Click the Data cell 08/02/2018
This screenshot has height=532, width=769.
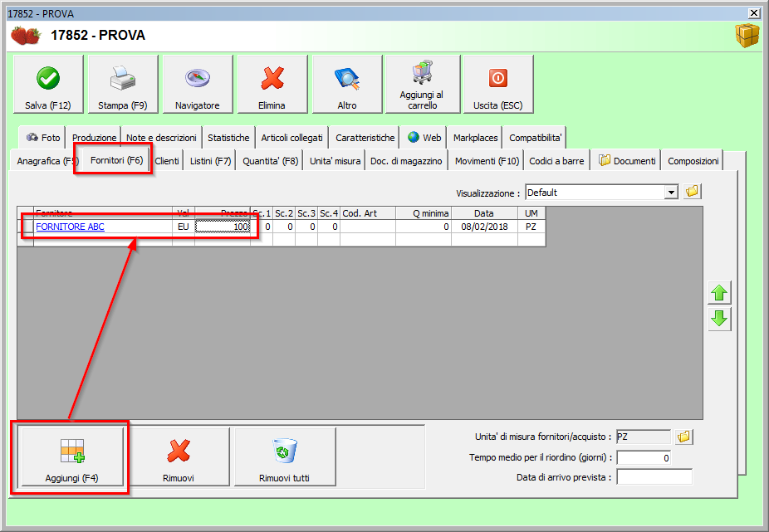(484, 227)
